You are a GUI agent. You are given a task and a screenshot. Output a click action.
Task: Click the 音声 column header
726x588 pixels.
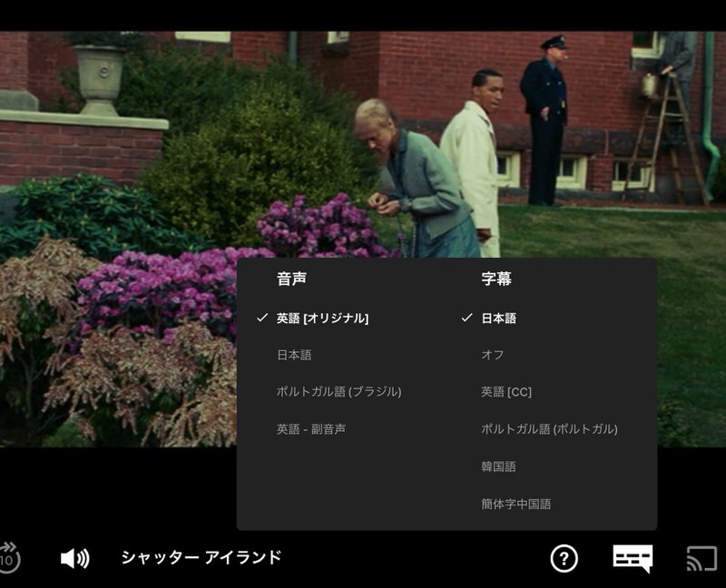click(291, 279)
